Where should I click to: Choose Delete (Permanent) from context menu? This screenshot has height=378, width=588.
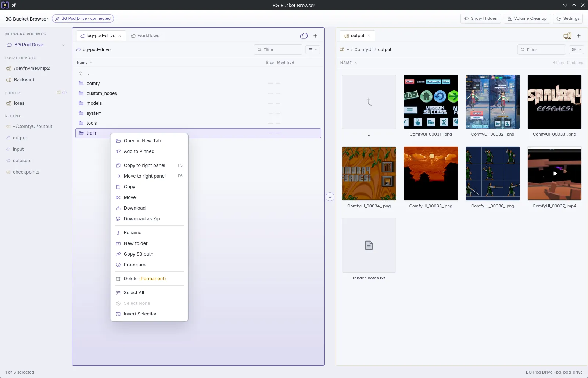[149, 279]
